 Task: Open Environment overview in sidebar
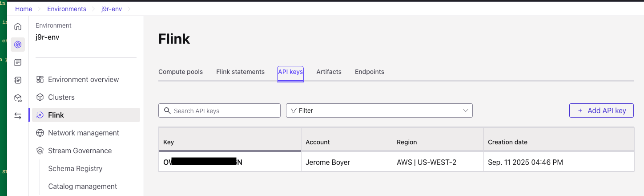tap(83, 79)
